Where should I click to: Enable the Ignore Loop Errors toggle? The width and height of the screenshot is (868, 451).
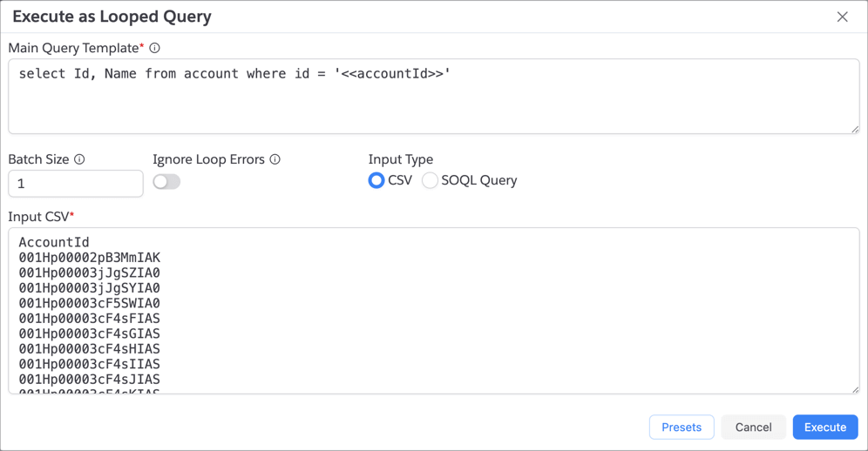point(166,182)
